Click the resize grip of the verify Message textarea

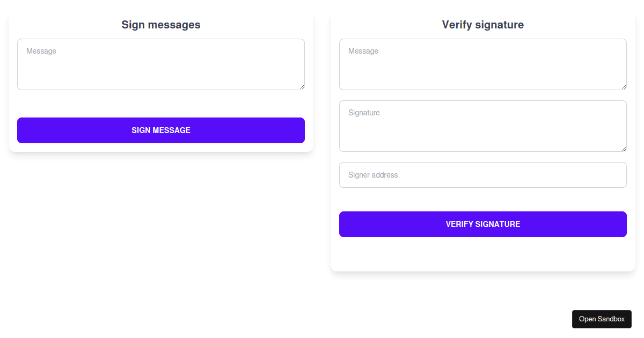click(x=624, y=87)
